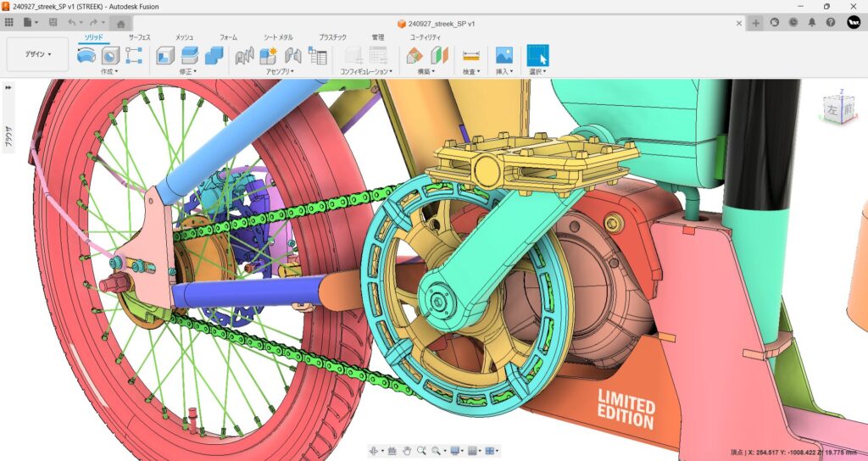Select the Shell modify tool icon

pyautogui.click(x=165, y=55)
